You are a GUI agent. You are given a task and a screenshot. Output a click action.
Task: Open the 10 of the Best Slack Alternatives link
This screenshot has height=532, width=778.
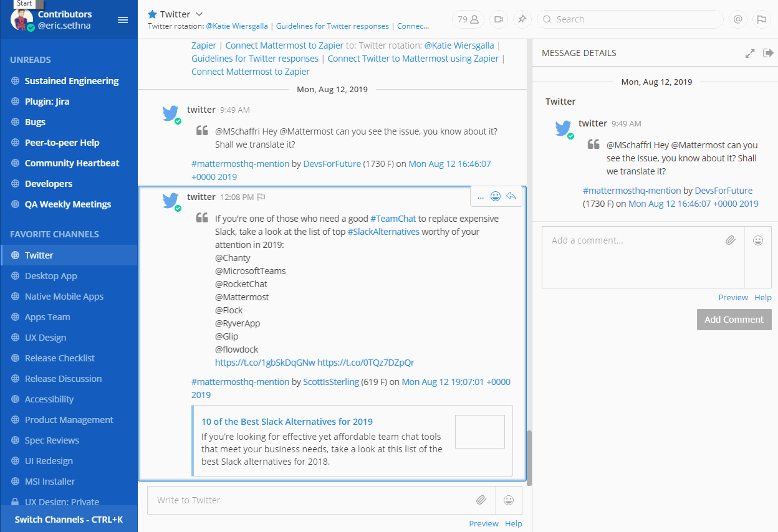[287, 422]
